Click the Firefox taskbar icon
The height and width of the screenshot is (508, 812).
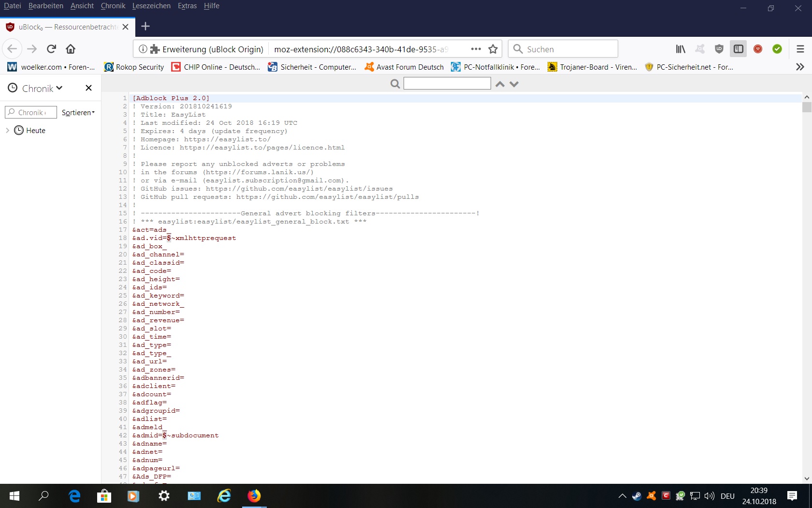pos(254,496)
